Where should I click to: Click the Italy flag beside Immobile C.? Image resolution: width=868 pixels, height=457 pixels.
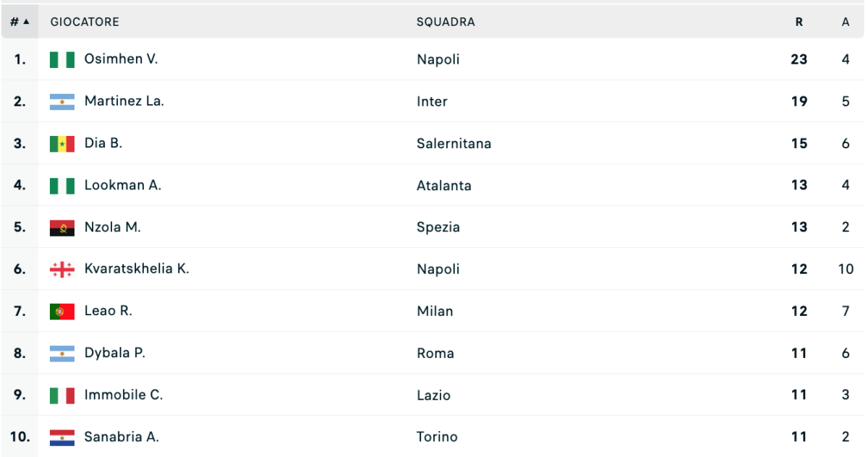click(62, 396)
